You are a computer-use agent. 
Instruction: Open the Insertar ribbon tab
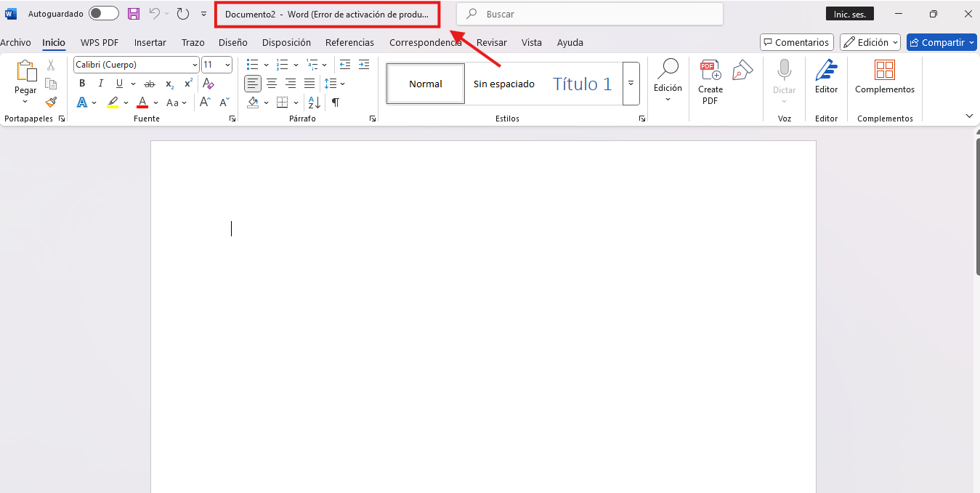pos(150,43)
